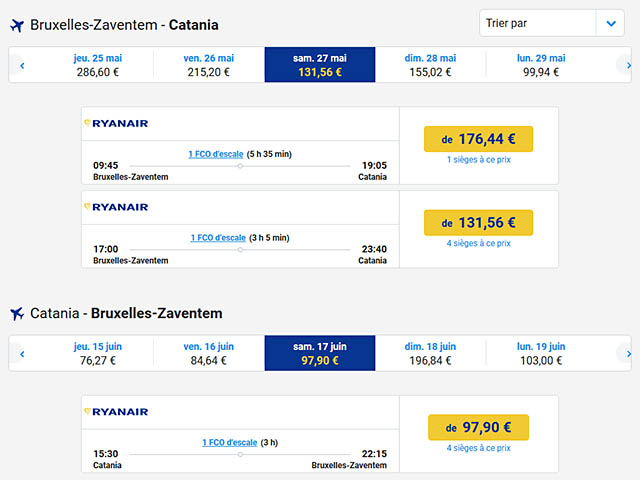Click the Ryanair logo on the 17:00 flight
Viewport: 640px width, 480px height.
pyautogui.click(x=118, y=208)
